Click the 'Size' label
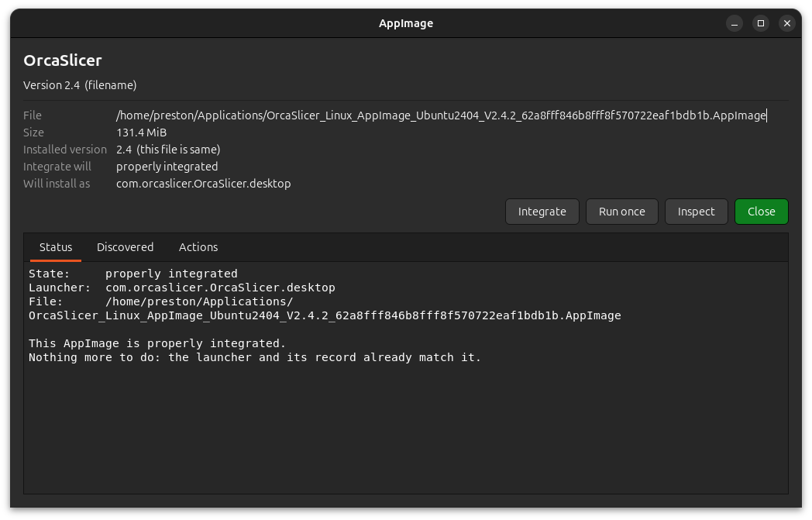 pyautogui.click(x=33, y=132)
